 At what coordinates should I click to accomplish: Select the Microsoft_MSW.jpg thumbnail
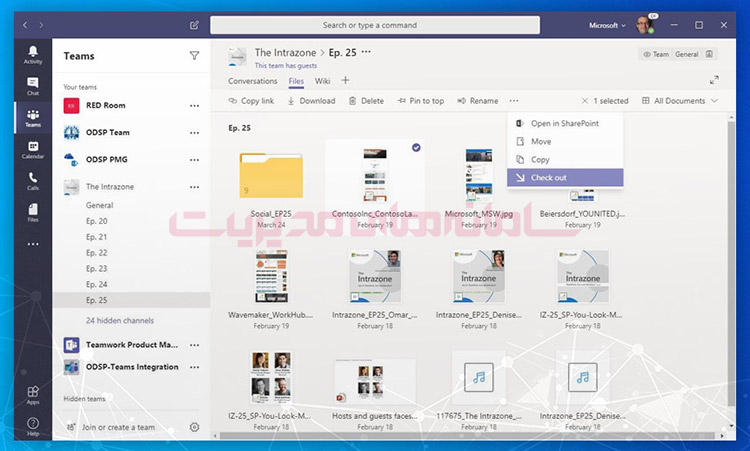[479, 175]
